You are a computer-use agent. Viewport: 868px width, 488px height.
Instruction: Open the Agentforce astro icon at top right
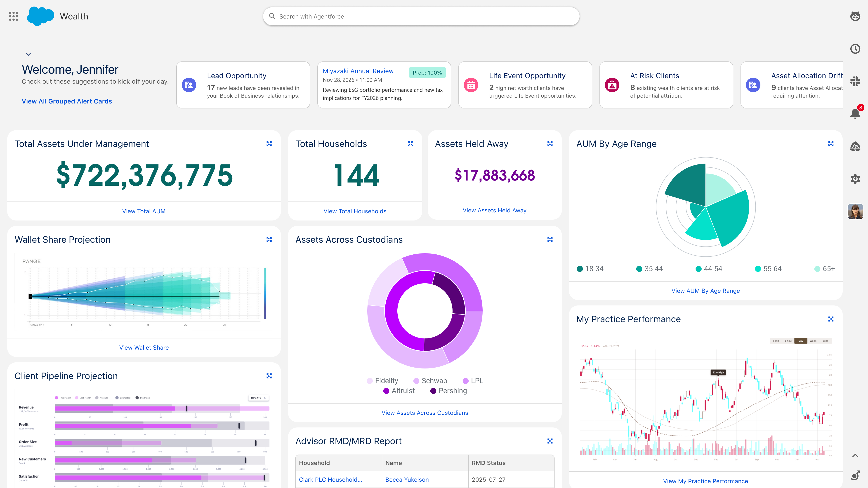(855, 16)
